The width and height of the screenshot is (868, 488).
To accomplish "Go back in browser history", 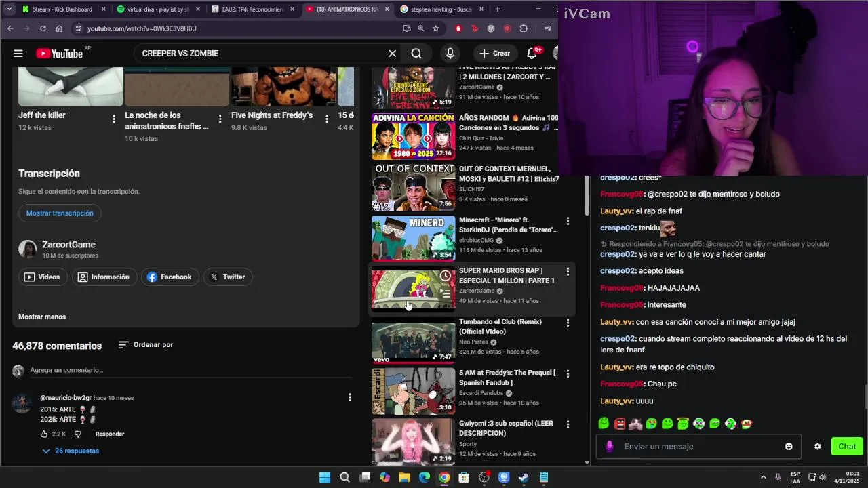I will pos(10,28).
